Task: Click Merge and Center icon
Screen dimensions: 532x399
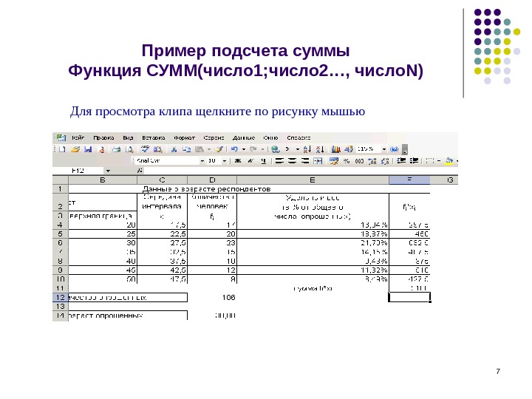Action: 318,161
